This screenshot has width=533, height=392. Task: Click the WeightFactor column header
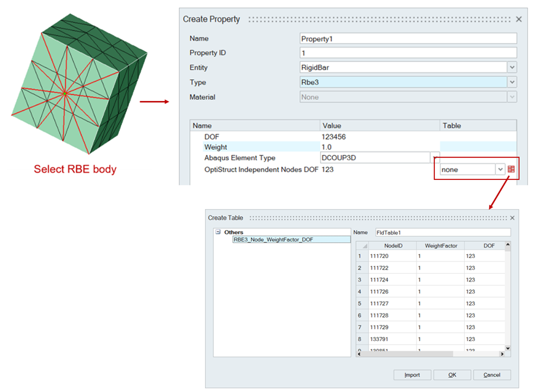click(x=440, y=245)
